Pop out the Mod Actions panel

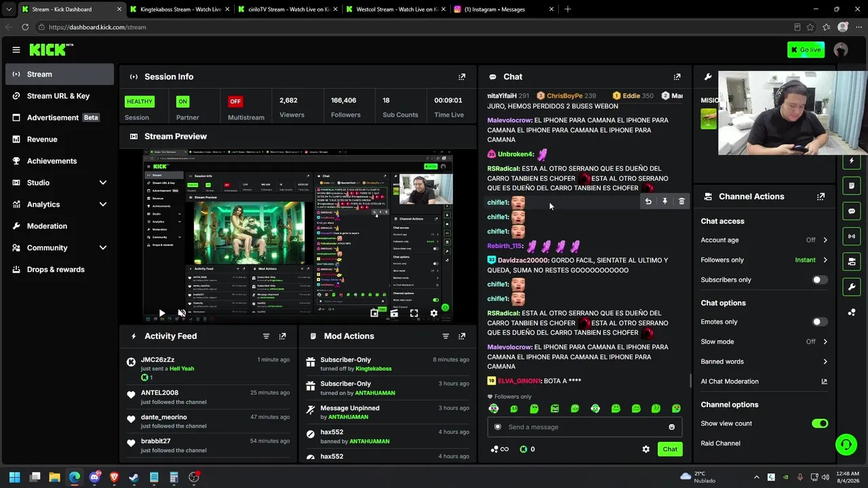[462, 336]
